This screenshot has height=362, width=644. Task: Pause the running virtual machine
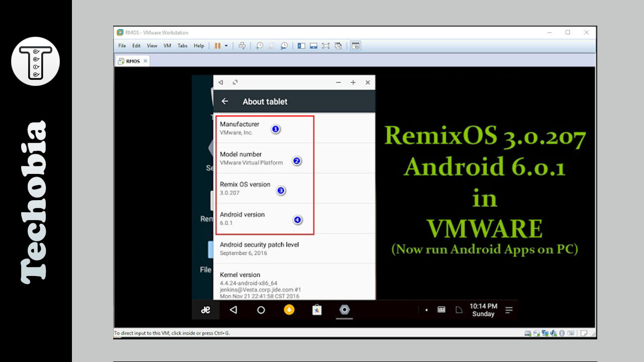click(x=217, y=46)
